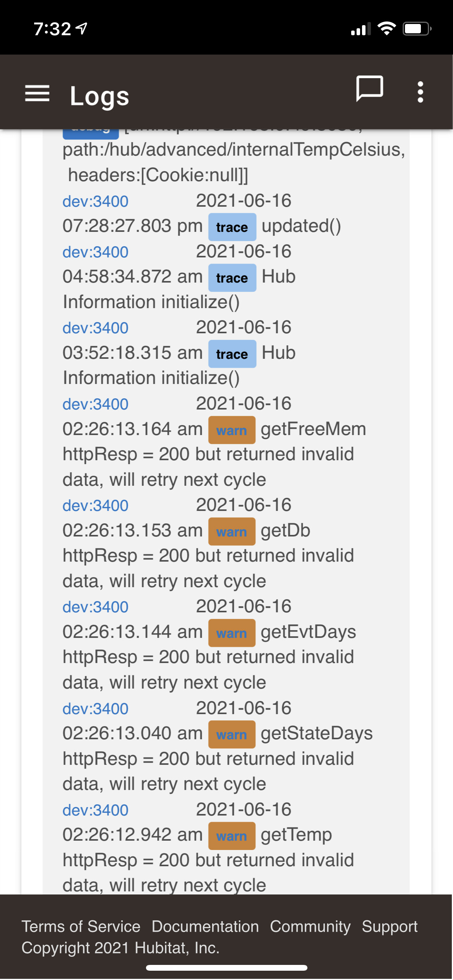Open the Documentation link

[205, 927]
